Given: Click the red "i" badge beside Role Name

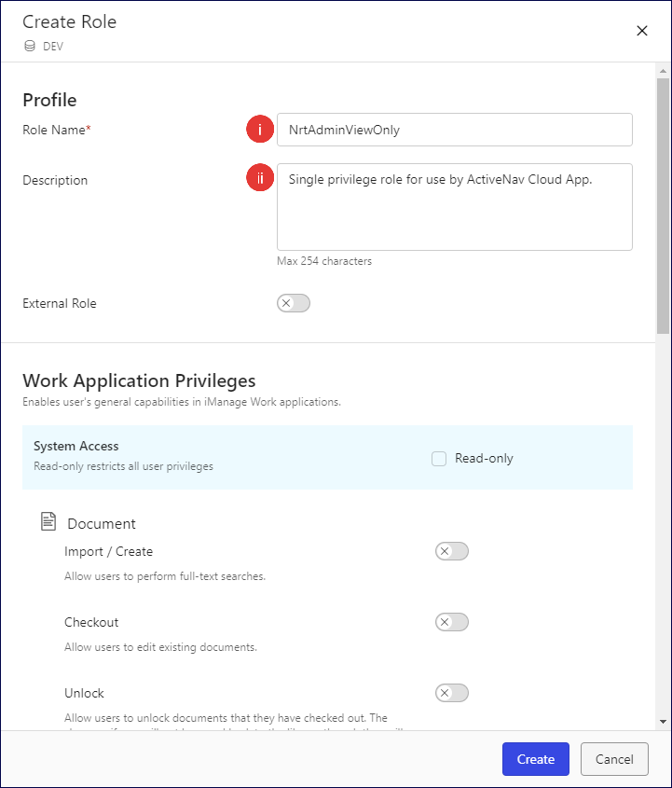Looking at the screenshot, I should point(260,129).
